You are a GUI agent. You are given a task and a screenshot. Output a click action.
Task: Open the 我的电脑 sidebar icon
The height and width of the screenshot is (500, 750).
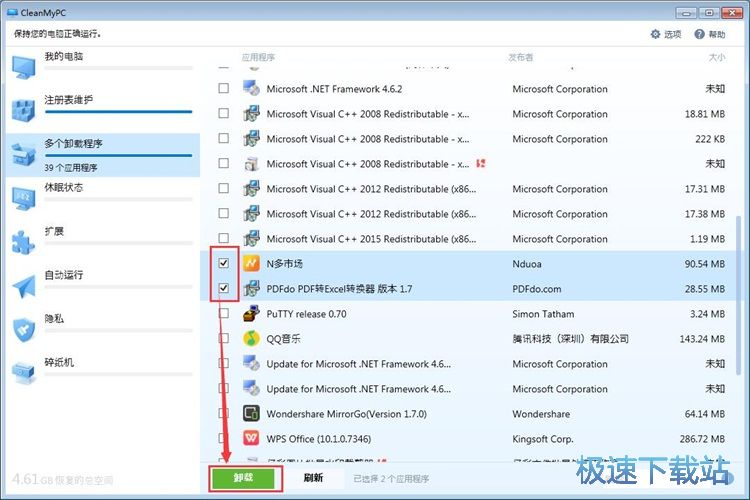click(23, 67)
